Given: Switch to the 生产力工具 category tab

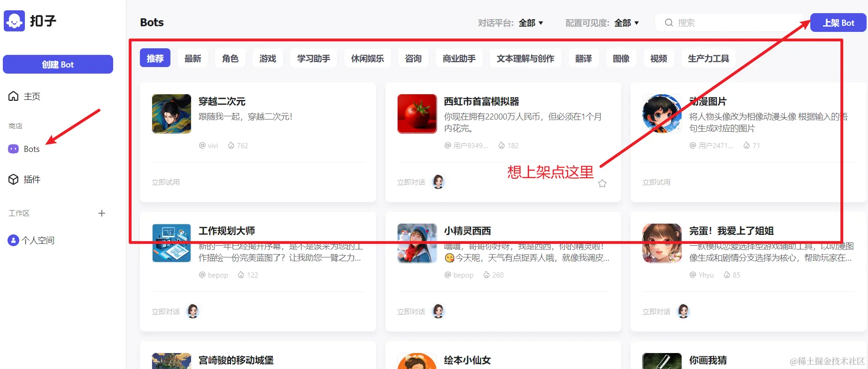Looking at the screenshot, I should (x=708, y=58).
